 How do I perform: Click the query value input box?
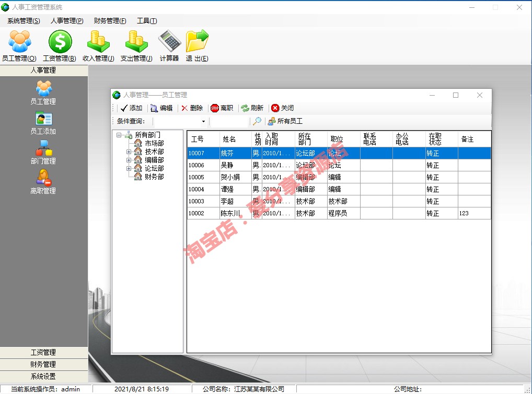pyautogui.click(x=230, y=121)
